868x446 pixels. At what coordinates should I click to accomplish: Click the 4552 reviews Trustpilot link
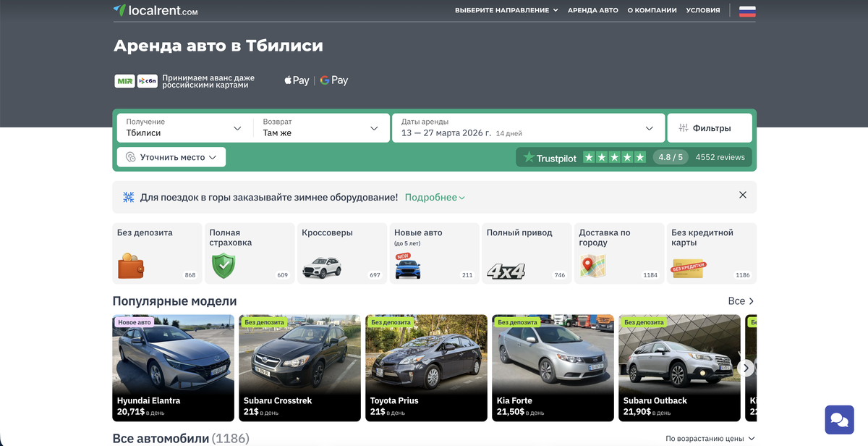point(720,157)
